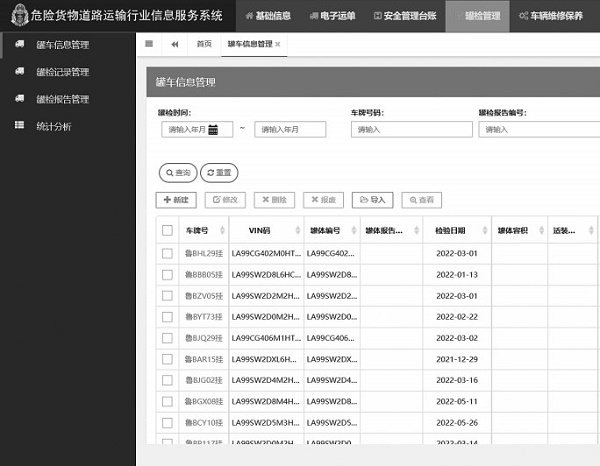The height and width of the screenshot is (466, 600).
Task: Switch to the 首页 tab
Action: coord(204,44)
